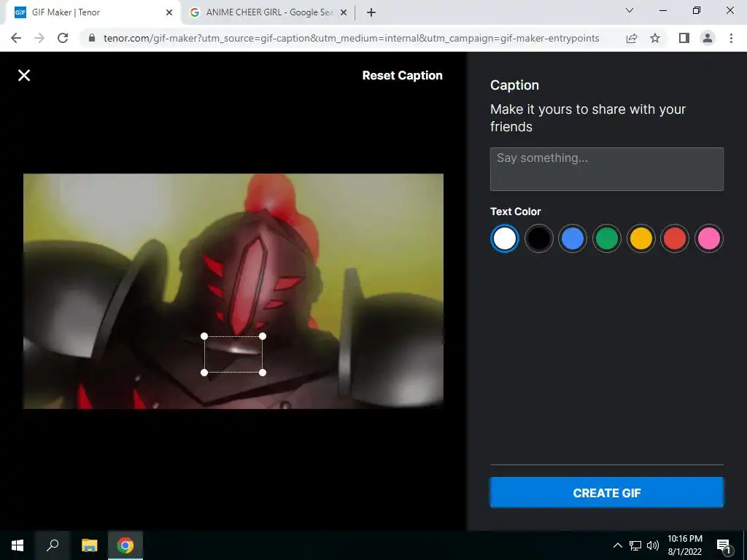Image resolution: width=747 pixels, height=560 pixels.
Task: Select the black text color
Action: pos(539,238)
